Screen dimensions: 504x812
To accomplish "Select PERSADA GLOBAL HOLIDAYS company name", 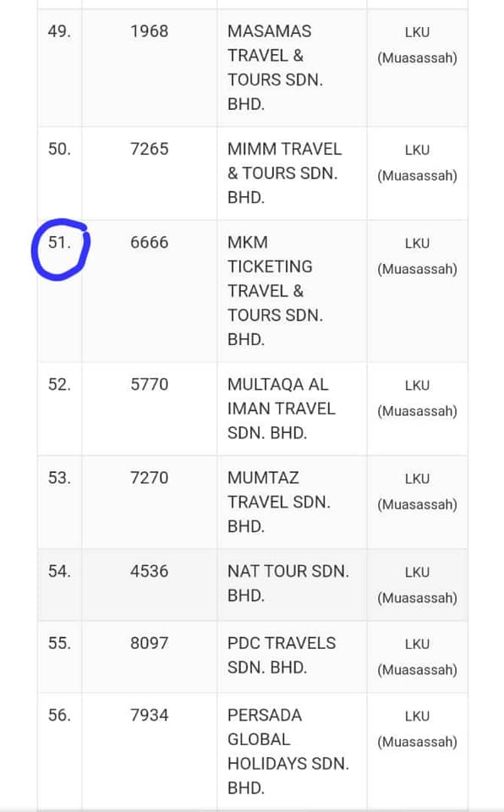I will click(288, 751).
